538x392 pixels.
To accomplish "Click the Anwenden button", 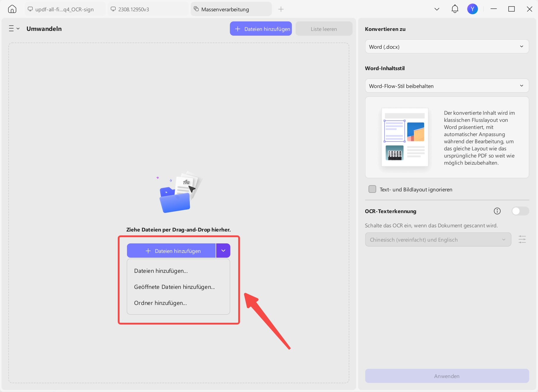I will click(x=447, y=376).
